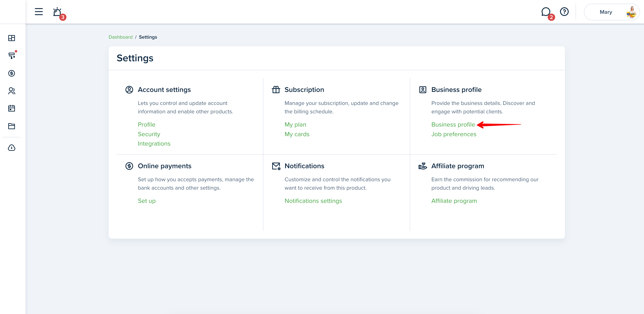
Task: Open the dollar payments icon in sidebar
Action: pos(11,73)
